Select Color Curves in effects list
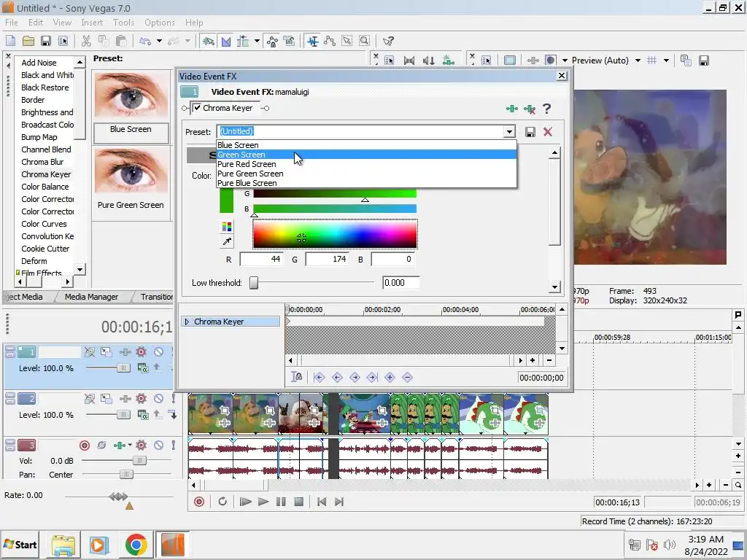 point(44,224)
